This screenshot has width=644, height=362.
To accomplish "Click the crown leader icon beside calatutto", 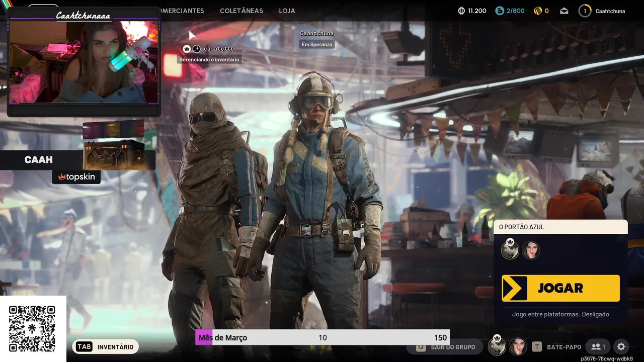I will 187,49.
